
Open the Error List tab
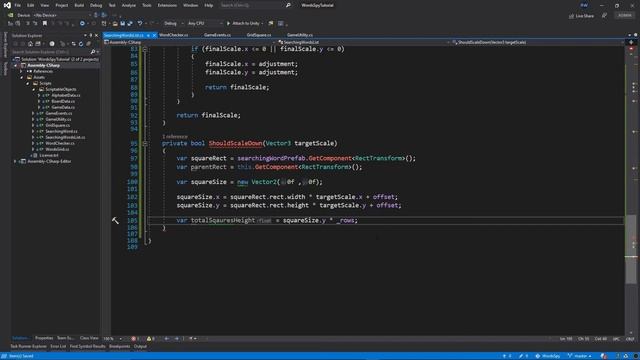(x=58, y=347)
